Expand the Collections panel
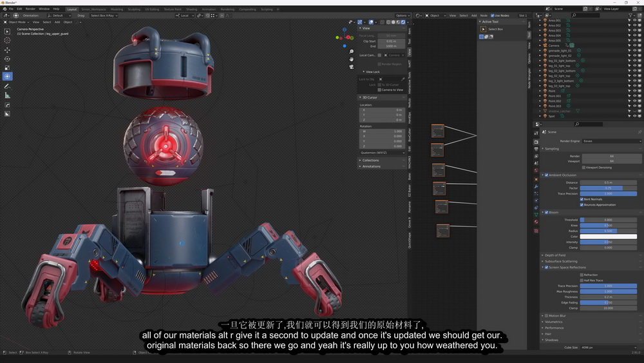The image size is (644, 363). point(370,161)
